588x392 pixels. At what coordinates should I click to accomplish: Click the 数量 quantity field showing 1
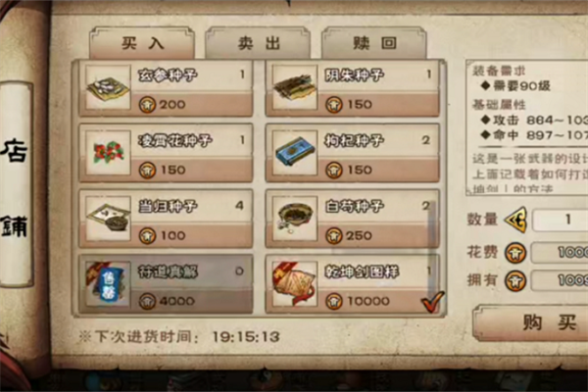point(561,220)
